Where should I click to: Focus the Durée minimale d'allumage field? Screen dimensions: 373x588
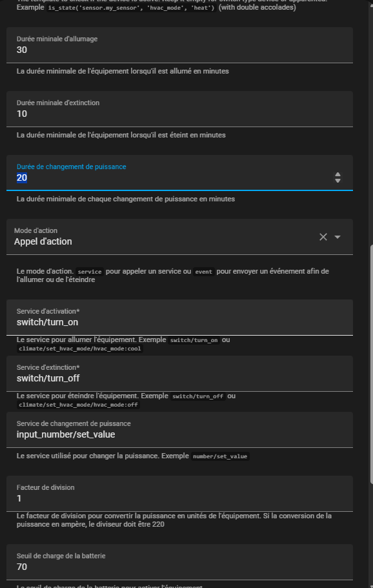coord(179,45)
